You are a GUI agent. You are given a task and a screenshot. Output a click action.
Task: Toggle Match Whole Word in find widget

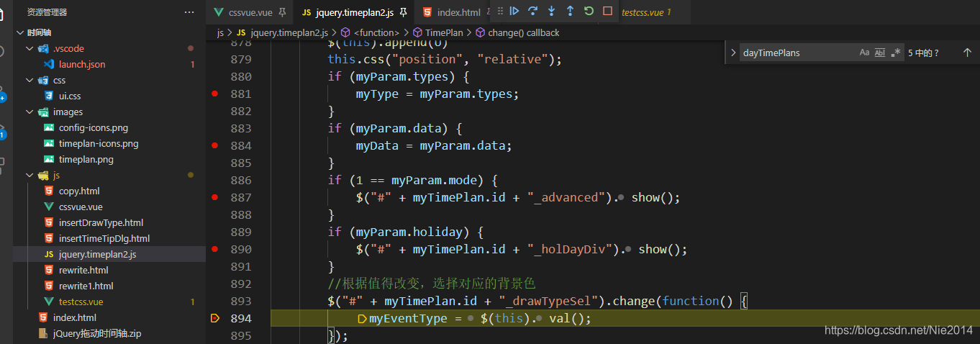tap(880, 53)
